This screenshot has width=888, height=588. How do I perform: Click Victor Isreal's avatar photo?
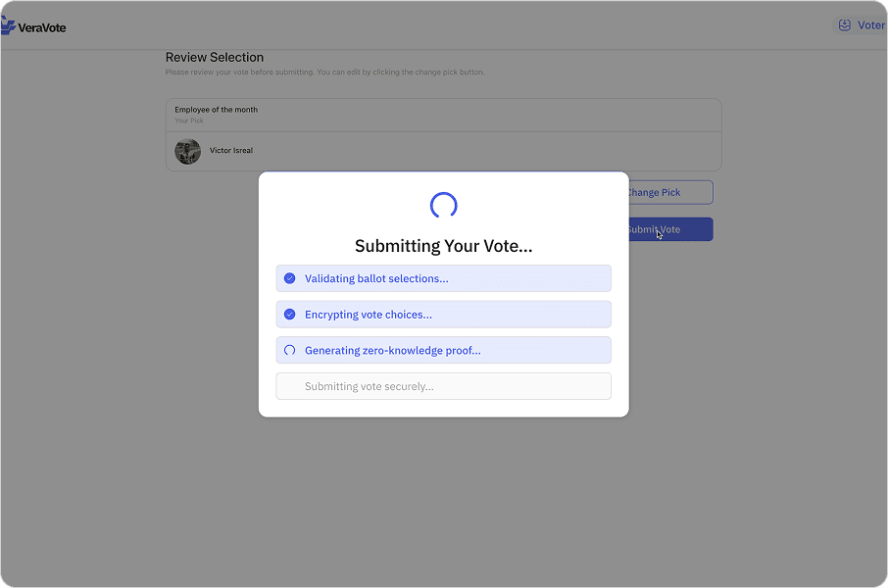[x=187, y=151]
